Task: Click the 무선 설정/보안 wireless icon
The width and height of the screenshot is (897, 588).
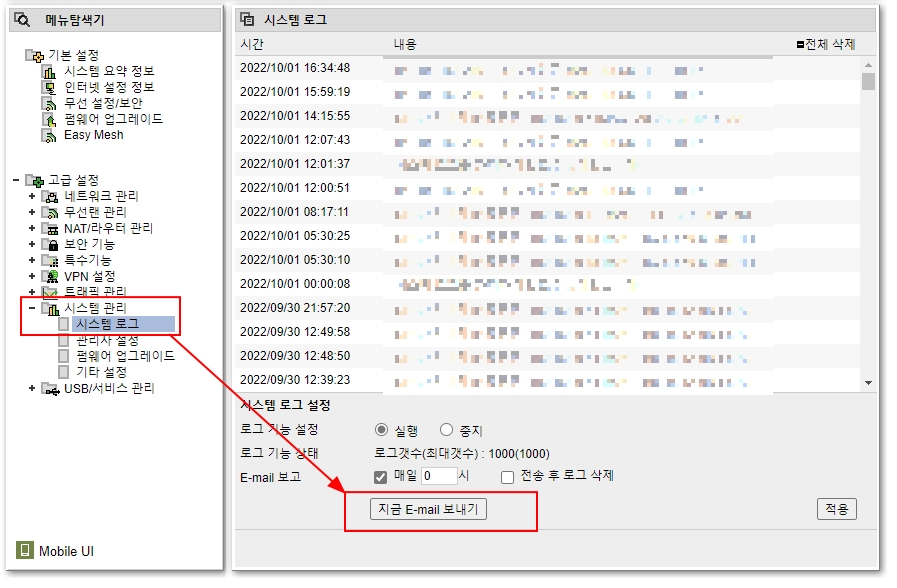Action: pyautogui.click(x=50, y=104)
